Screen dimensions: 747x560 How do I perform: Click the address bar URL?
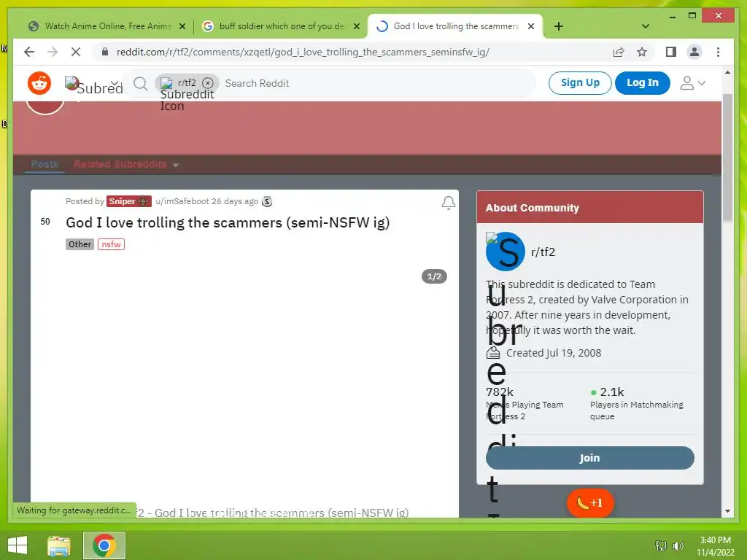pyautogui.click(x=303, y=52)
